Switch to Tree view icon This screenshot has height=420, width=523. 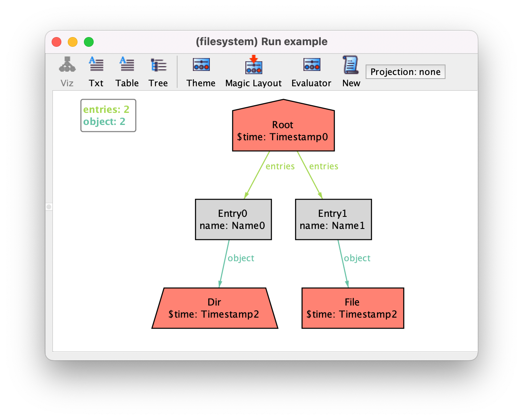[158, 64]
